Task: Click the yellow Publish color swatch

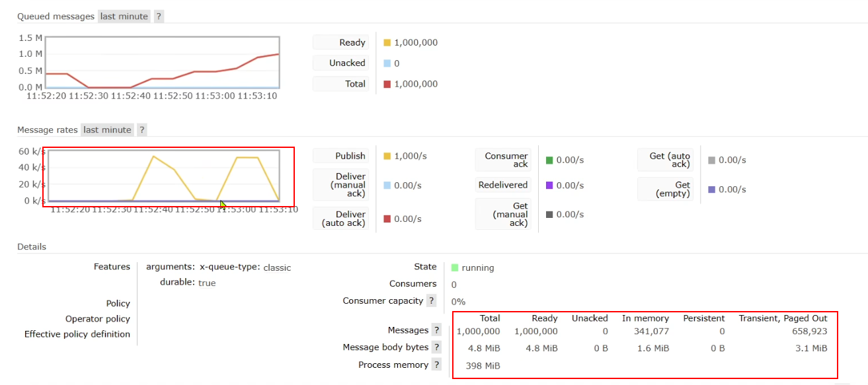Action: pos(387,157)
